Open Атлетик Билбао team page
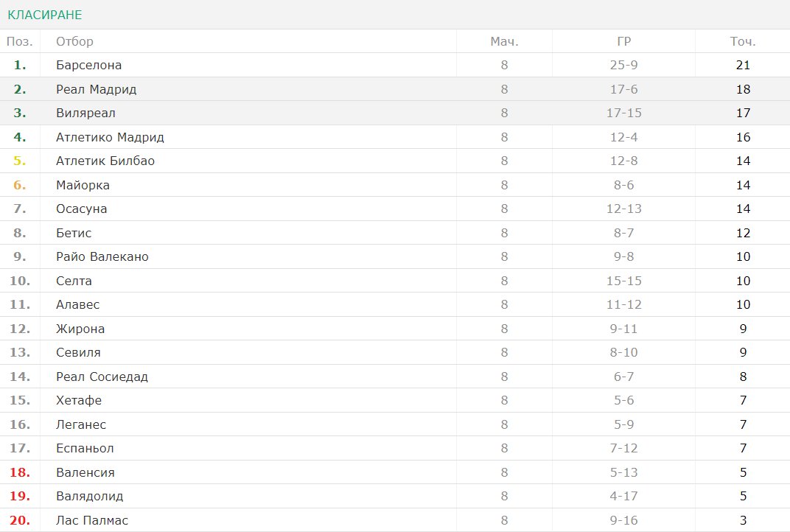The height and width of the screenshot is (532, 790). pos(105,161)
